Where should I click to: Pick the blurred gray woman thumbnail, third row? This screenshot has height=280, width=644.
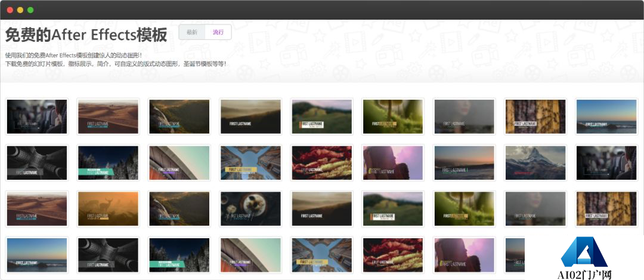point(535,208)
